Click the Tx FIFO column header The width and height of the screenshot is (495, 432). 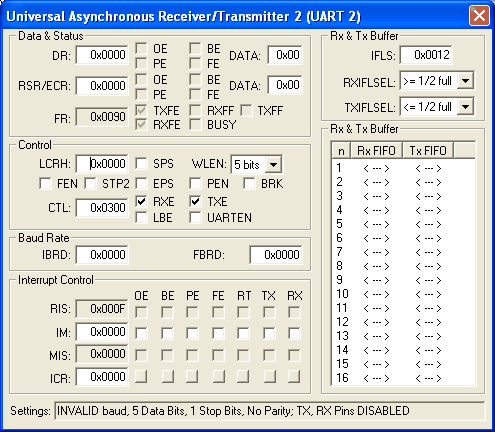428,150
